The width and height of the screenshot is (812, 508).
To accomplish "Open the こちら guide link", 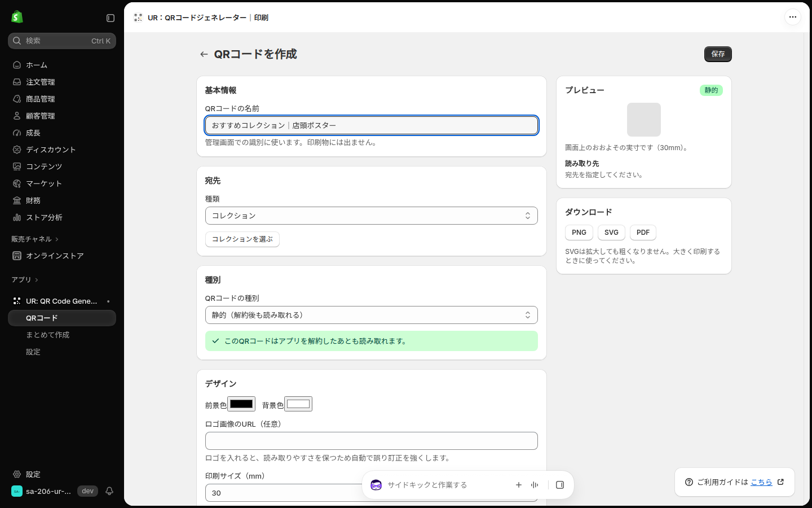I will (x=761, y=482).
